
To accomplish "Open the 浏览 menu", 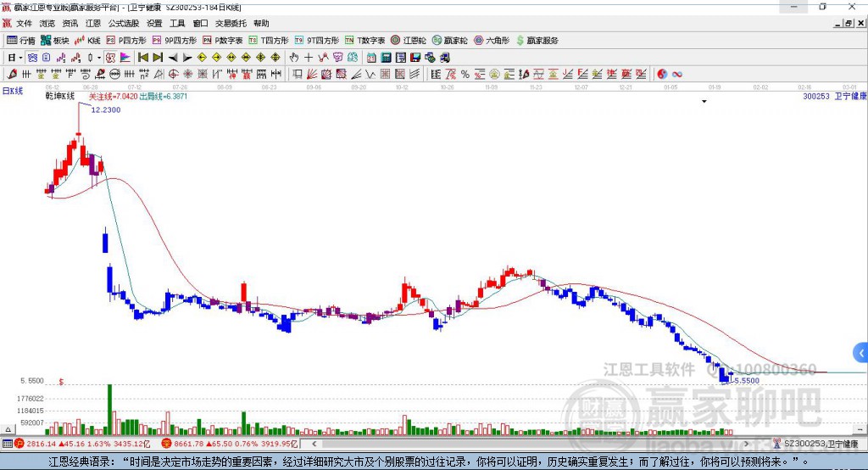I will [x=47, y=23].
